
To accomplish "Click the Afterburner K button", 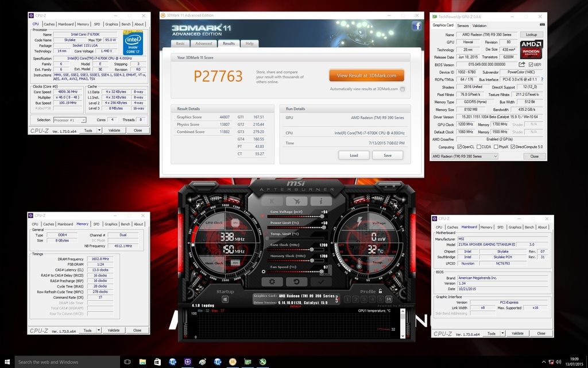I will [272, 201].
